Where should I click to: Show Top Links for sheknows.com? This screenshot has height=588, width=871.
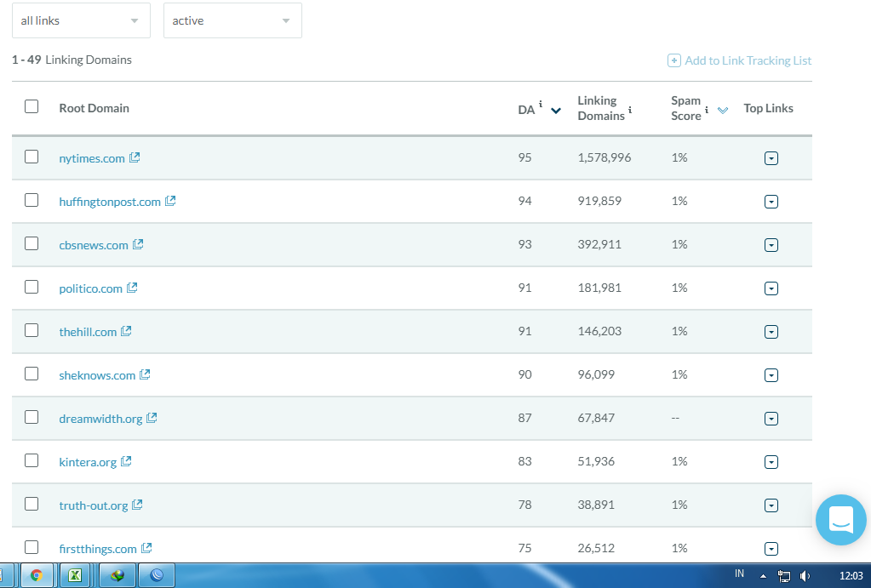tap(771, 375)
